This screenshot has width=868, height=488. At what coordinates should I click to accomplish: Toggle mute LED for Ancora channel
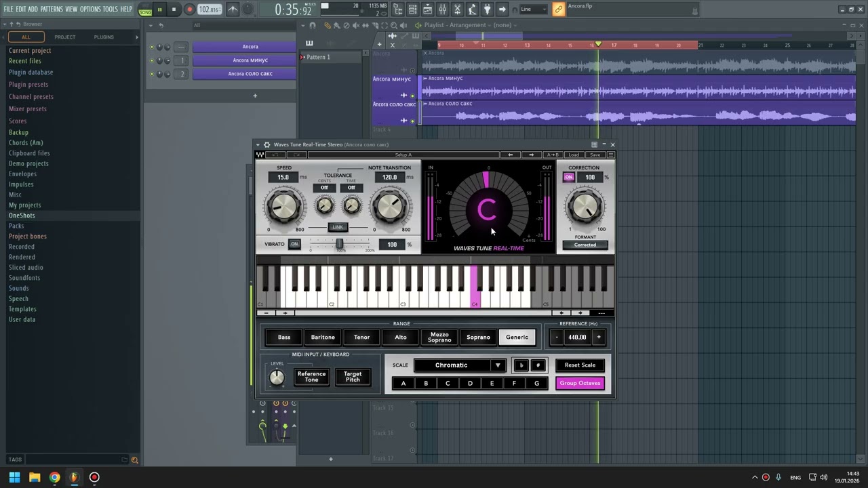click(152, 47)
